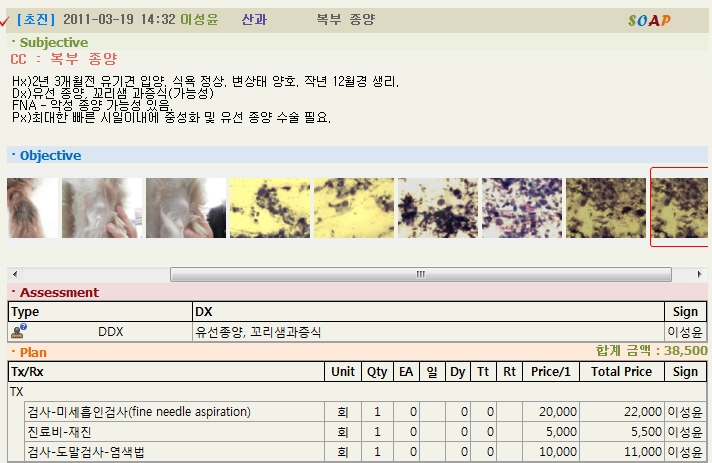Screen dimensions: 712x463
Task: Click the Hx) history text line
Action: 205,82
